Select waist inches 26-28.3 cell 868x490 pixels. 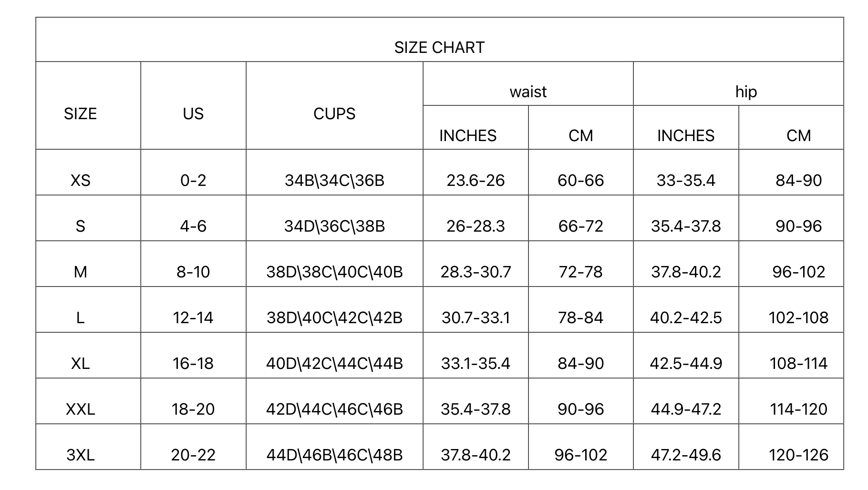475,226
